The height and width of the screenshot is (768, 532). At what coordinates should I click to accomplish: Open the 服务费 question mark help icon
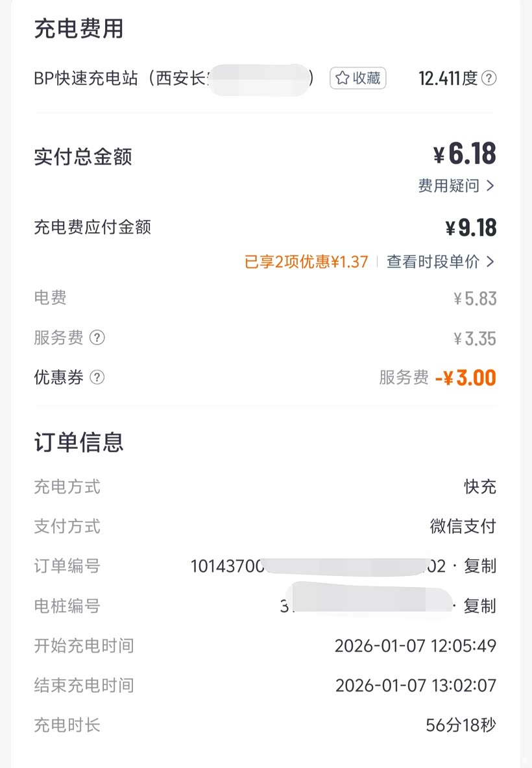tap(97, 338)
